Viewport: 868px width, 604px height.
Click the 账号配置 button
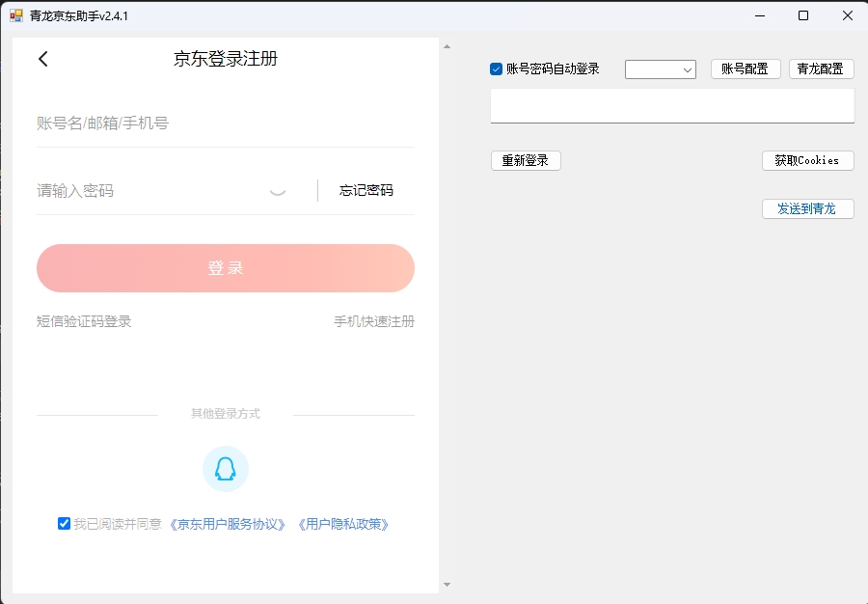pyautogui.click(x=746, y=69)
